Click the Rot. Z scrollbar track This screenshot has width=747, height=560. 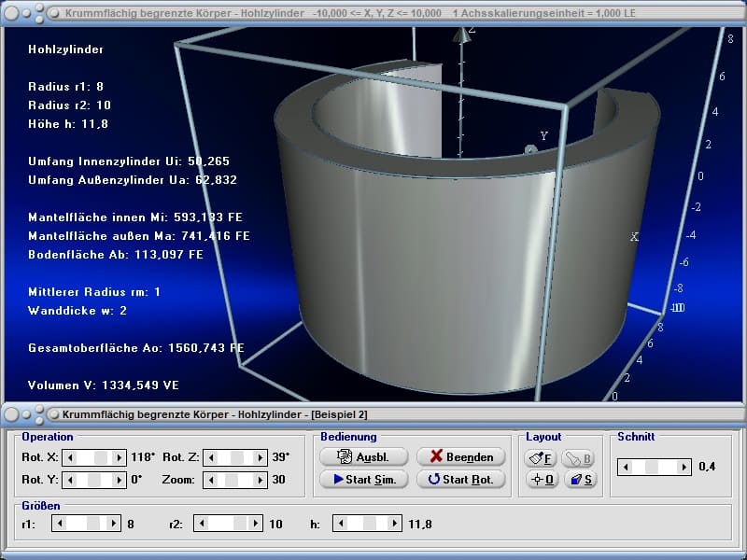pos(235,457)
